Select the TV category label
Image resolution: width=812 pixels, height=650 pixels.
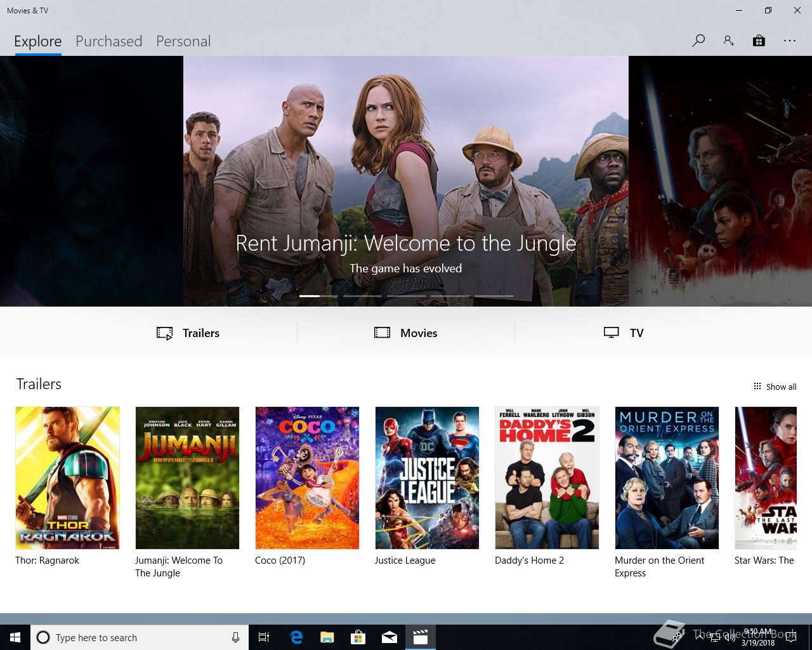coord(636,333)
